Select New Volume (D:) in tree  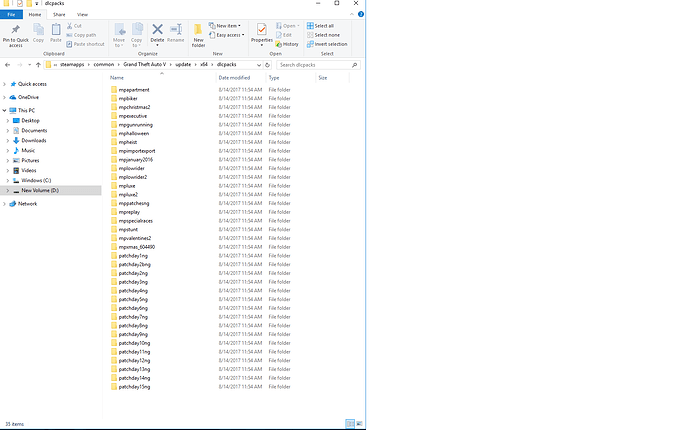click(x=40, y=191)
